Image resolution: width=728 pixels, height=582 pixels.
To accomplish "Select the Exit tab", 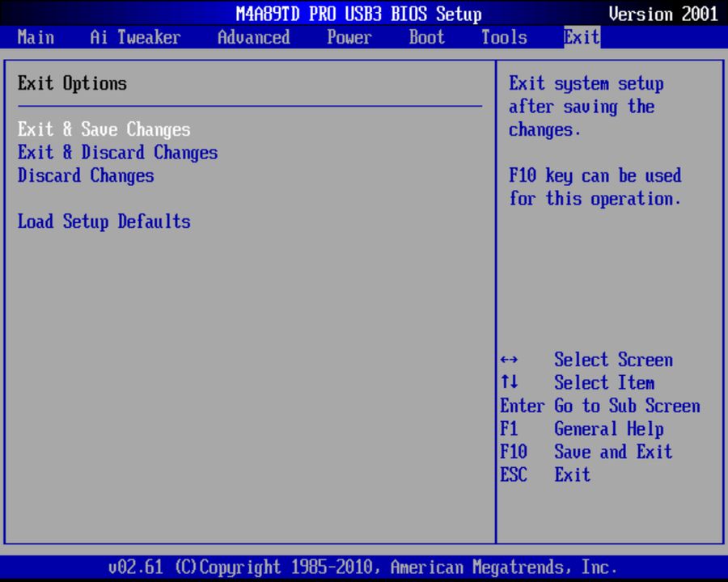I will (x=581, y=37).
